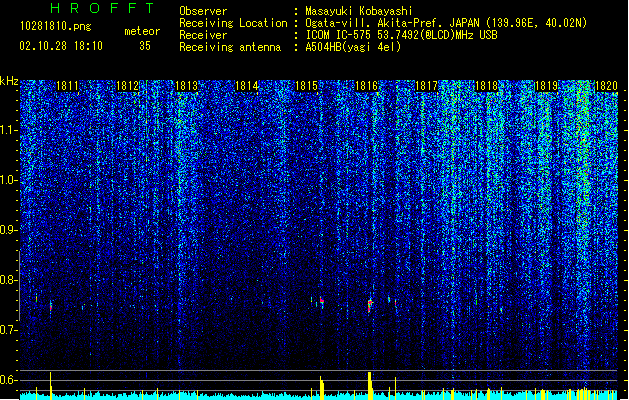
Task: Click the 1814 time marker
Action: 246,86
